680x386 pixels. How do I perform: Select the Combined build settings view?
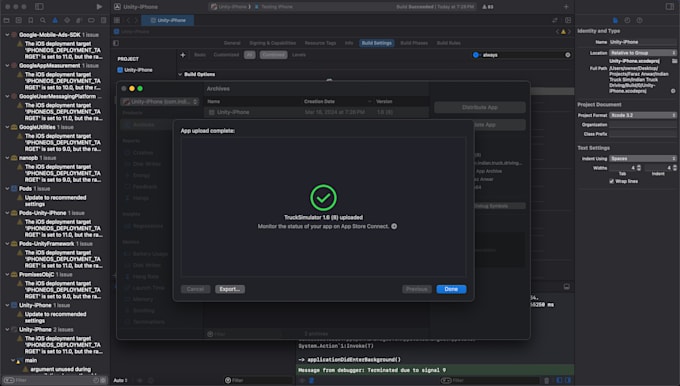tap(273, 55)
